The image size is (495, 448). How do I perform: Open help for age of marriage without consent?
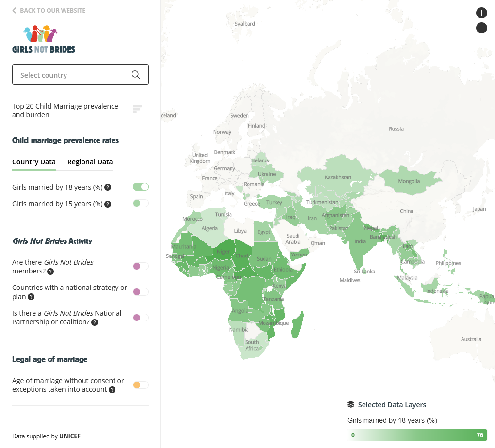[112, 390]
